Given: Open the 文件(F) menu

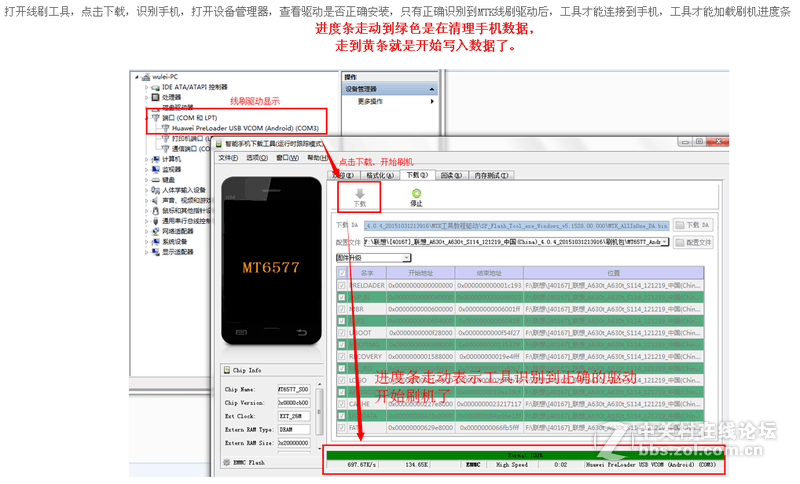Looking at the screenshot, I should pos(228,158).
